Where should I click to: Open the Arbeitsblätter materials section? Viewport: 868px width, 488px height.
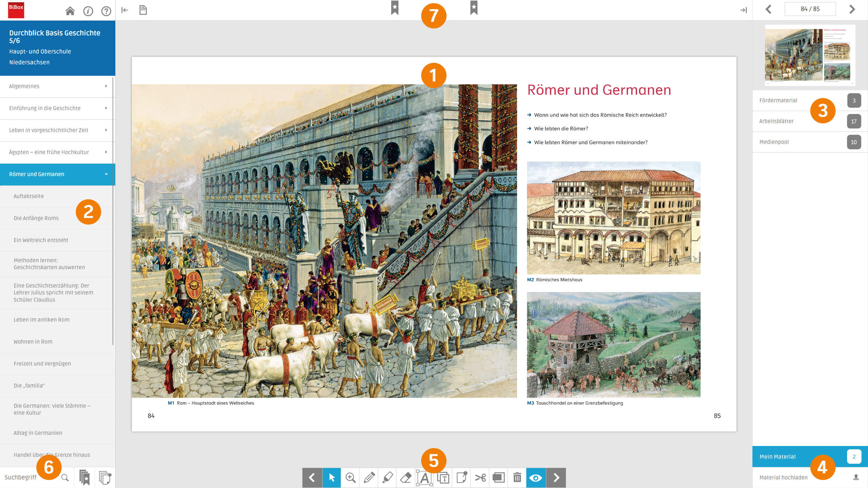tap(810, 121)
